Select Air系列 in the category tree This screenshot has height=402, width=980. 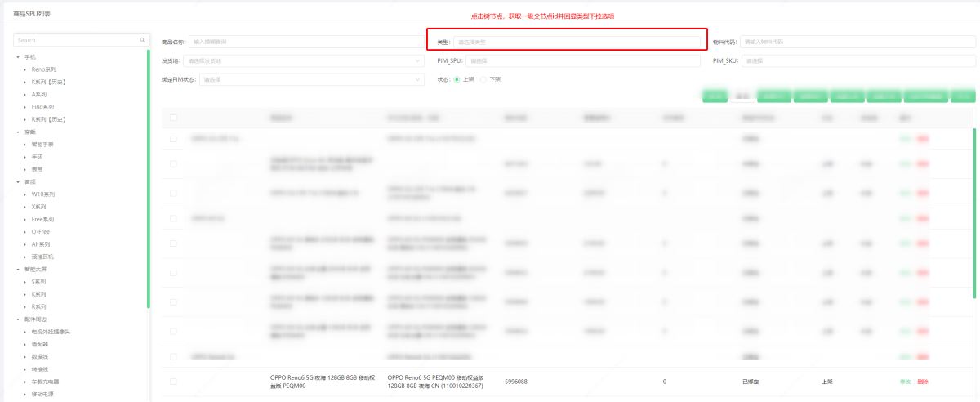pos(41,244)
